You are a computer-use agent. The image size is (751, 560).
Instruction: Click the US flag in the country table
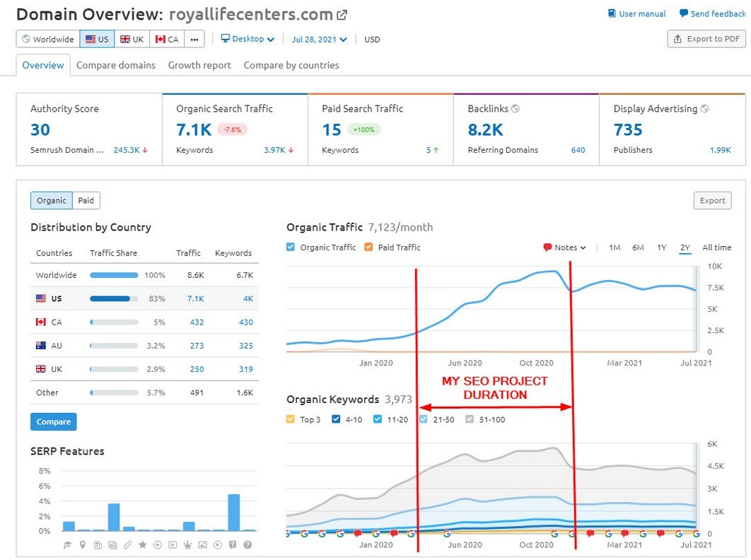41,298
